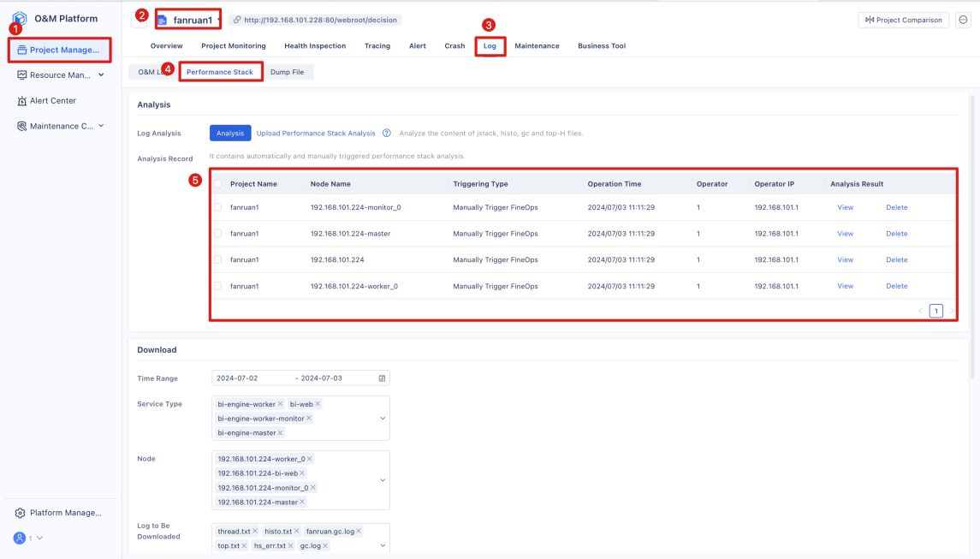The height and width of the screenshot is (559, 980).
Task: Switch to the Health Inspection tab
Action: (x=315, y=45)
